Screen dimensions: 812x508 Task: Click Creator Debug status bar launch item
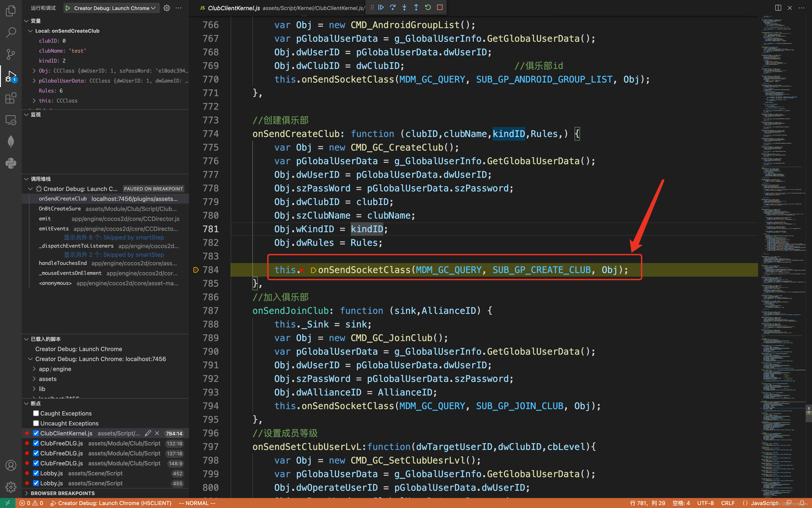pyautogui.click(x=111, y=503)
